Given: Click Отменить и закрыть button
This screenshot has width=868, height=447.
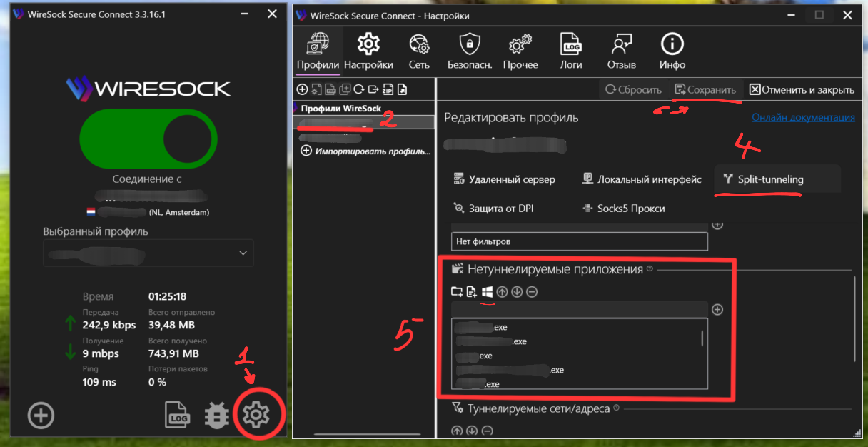Looking at the screenshot, I should (x=801, y=90).
